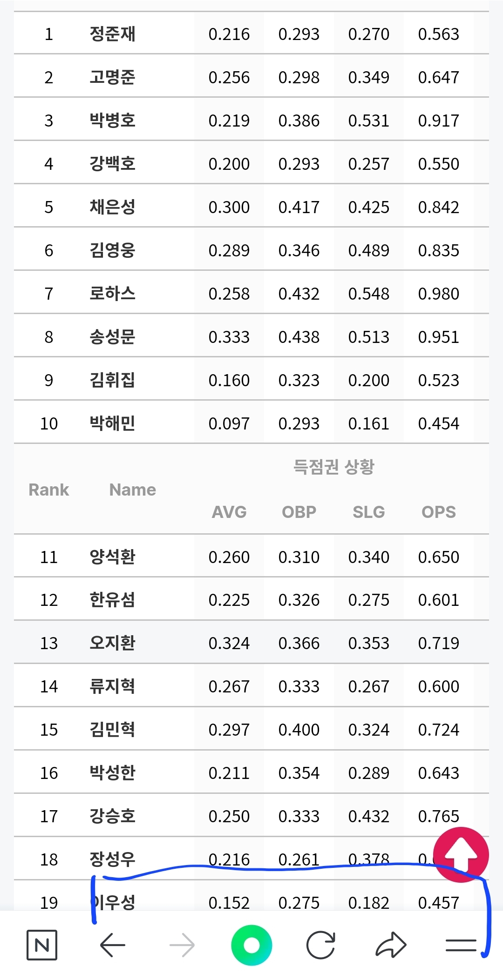Sort by SLG column header

click(x=369, y=512)
